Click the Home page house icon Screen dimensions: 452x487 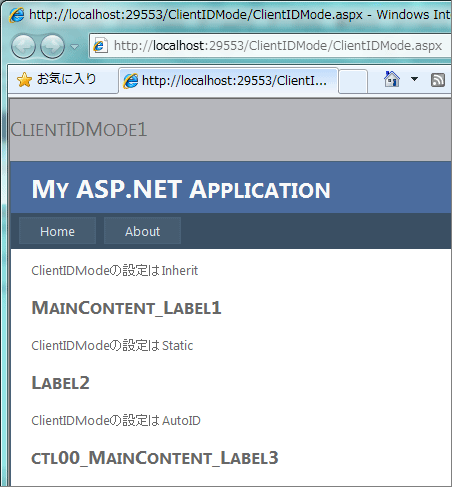pos(392,79)
